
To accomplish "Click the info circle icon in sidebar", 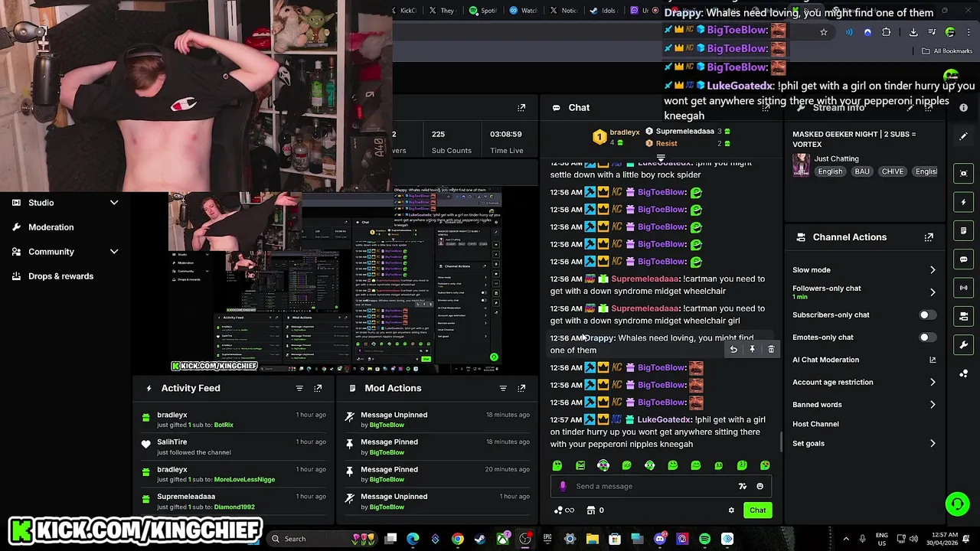I will coord(963,108).
